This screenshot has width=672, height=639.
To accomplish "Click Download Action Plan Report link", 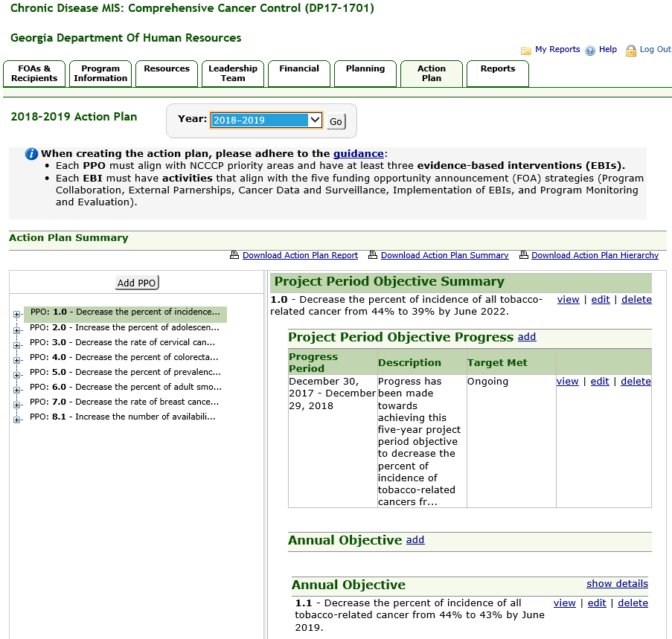I will tap(300, 255).
